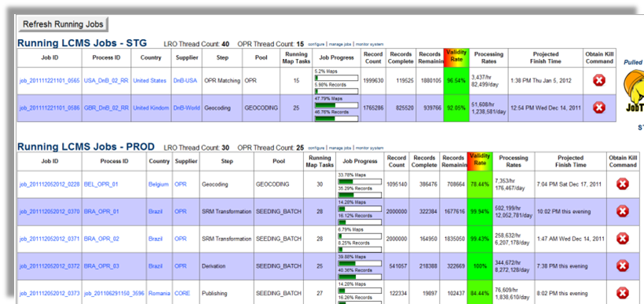Open the DnB-USA supplier link

[x=185, y=81]
